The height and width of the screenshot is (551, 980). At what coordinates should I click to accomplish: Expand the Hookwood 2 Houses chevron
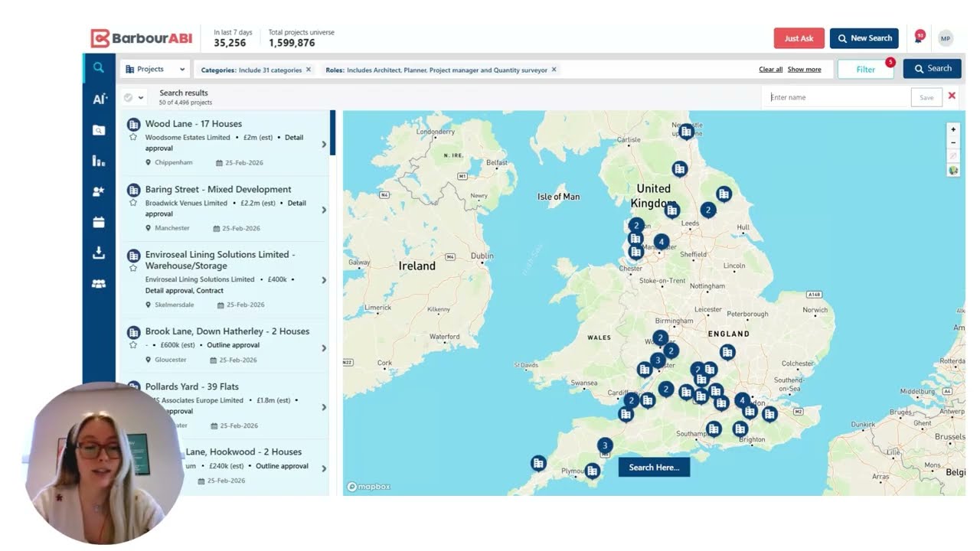click(324, 468)
